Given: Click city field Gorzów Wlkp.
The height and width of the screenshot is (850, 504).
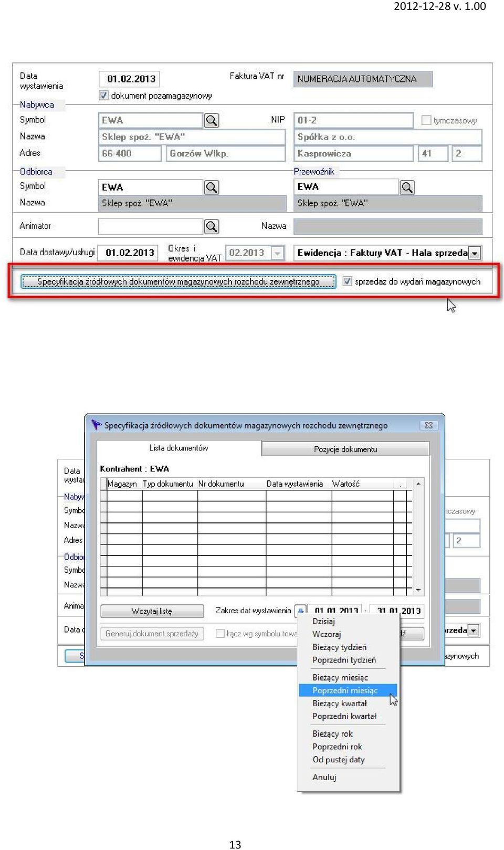Looking at the screenshot, I should pos(226,154).
